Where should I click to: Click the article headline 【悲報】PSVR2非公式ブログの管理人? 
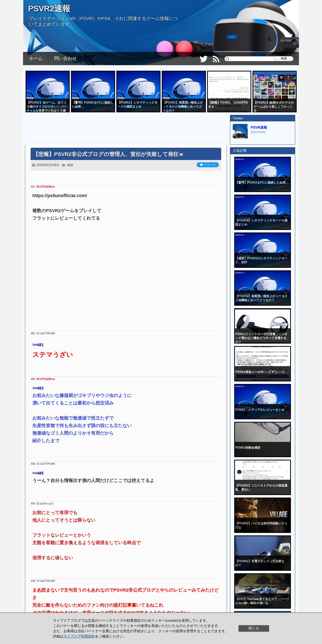[x=109, y=154]
